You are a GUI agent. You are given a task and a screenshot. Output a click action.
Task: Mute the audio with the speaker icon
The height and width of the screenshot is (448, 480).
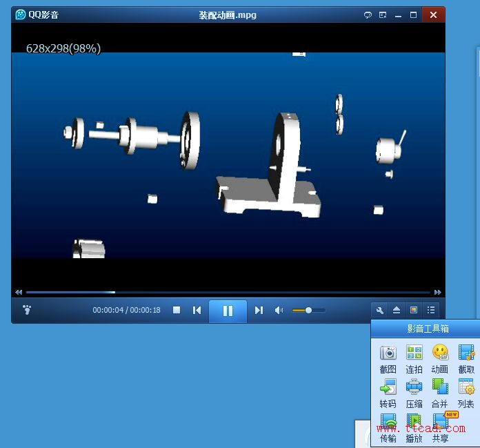(279, 311)
